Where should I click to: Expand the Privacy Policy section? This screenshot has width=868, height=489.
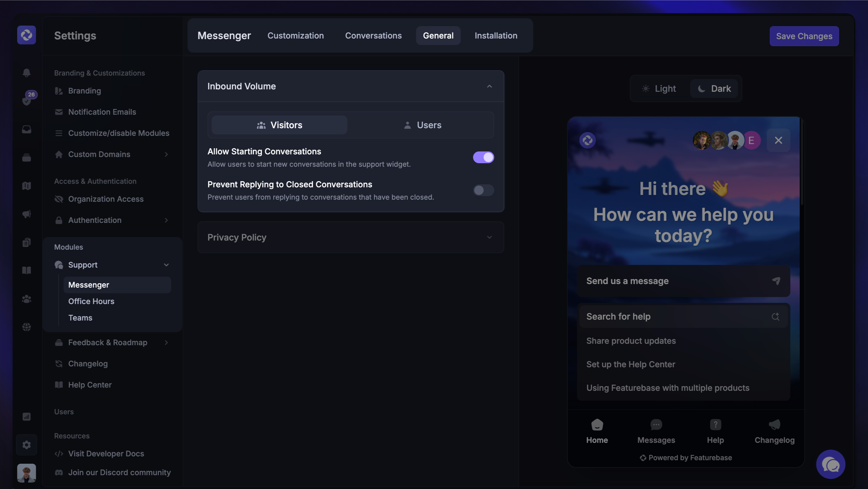pos(489,237)
